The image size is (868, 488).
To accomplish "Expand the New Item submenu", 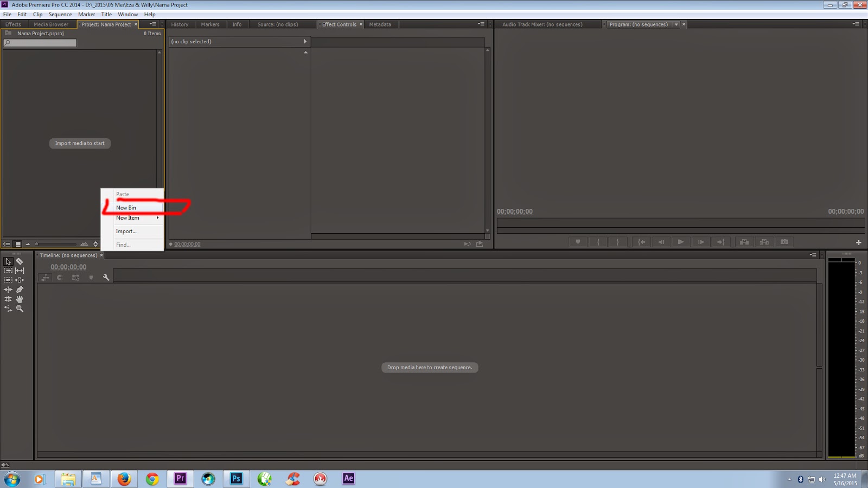I will click(129, 218).
